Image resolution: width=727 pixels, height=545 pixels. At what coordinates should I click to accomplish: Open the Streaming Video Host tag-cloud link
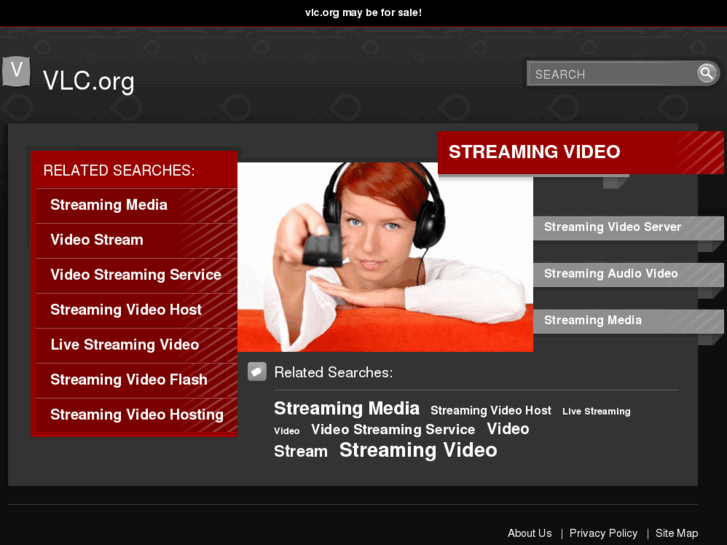(491, 410)
